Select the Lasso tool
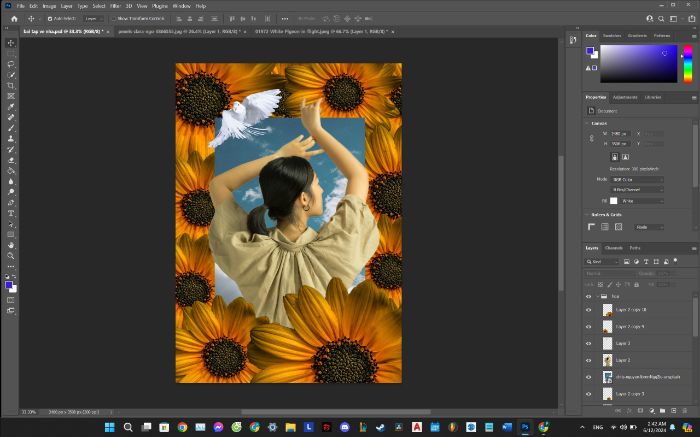 point(11,64)
